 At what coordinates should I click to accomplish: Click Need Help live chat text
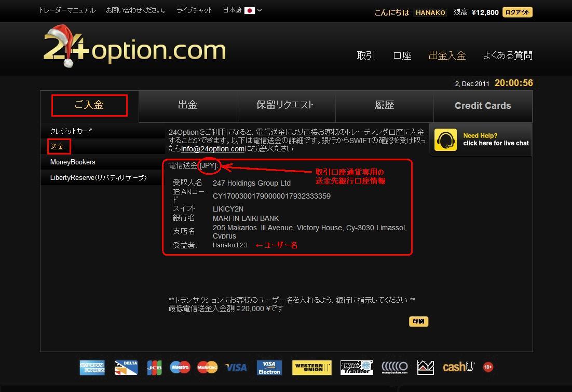pos(496,139)
